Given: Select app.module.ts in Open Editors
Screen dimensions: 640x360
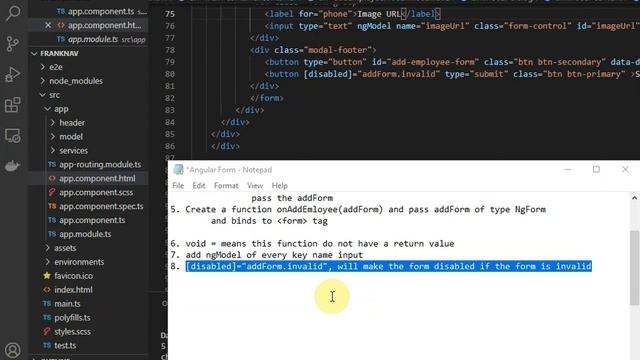Looking at the screenshot, I should pos(101,39).
